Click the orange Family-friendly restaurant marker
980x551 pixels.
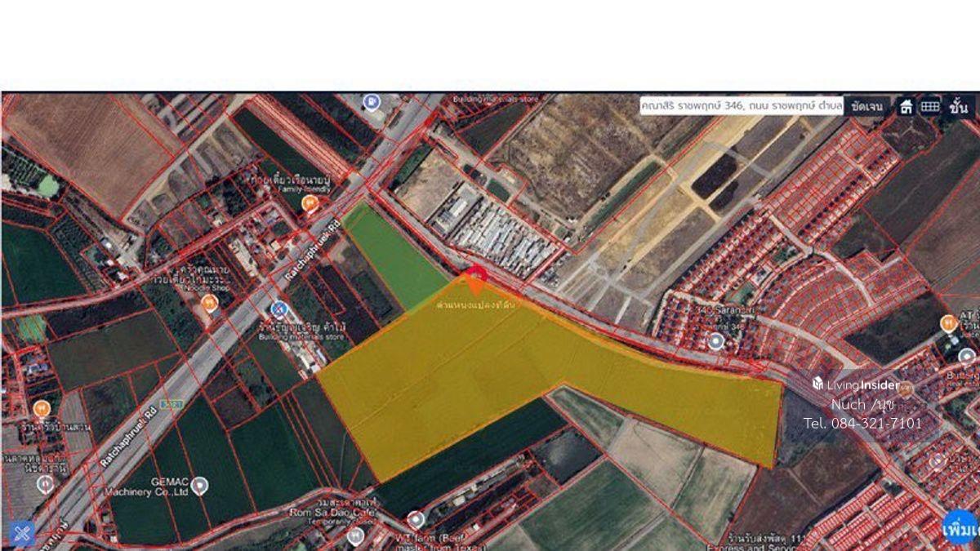point(310,203)
